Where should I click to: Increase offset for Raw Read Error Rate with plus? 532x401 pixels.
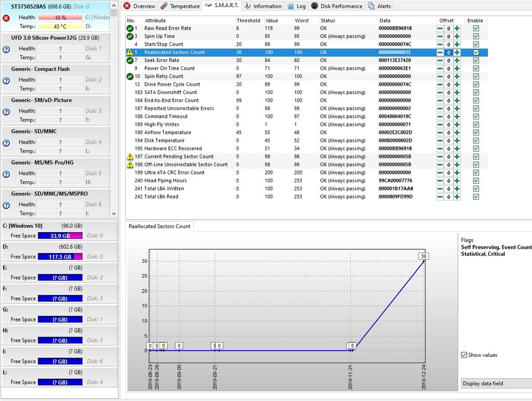click(x=457, y=29)
